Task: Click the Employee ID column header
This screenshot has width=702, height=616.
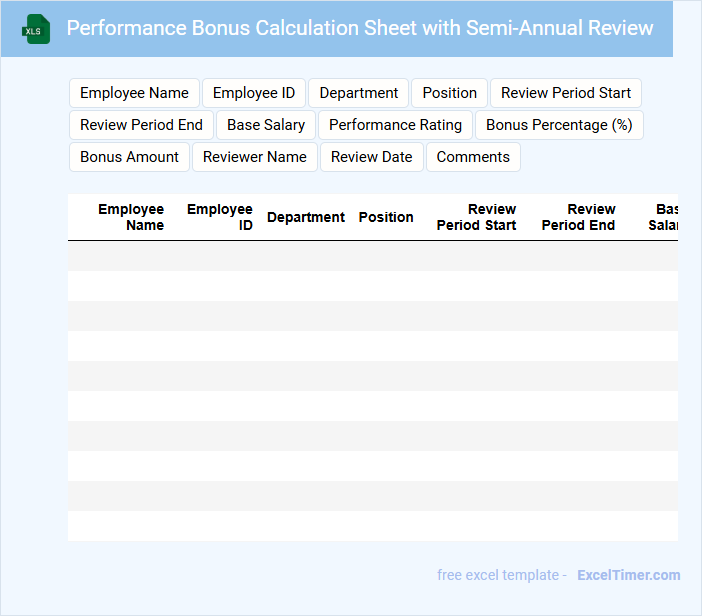Action: coord(220,217)
